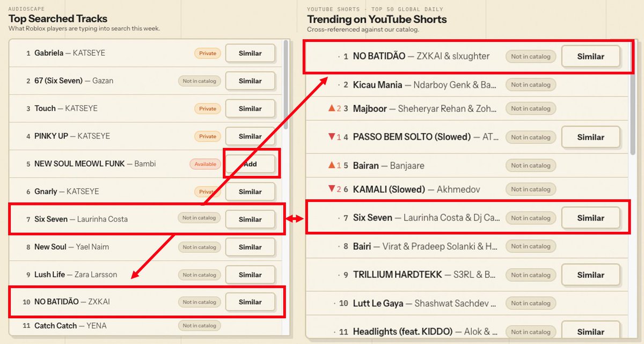Click Not in catalog badge for KAMALI (Slowed)
The image size is (644, 344).
(531, 189)
